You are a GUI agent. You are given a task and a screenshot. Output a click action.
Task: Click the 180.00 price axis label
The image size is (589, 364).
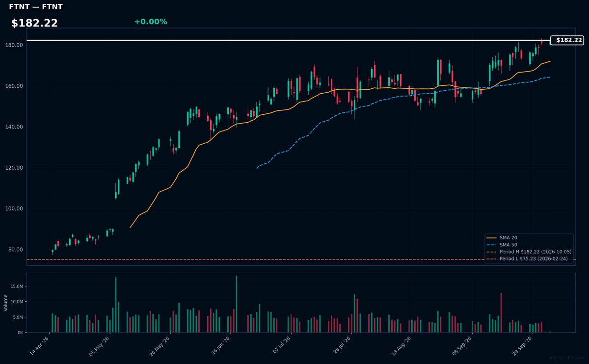coord(15,45)
